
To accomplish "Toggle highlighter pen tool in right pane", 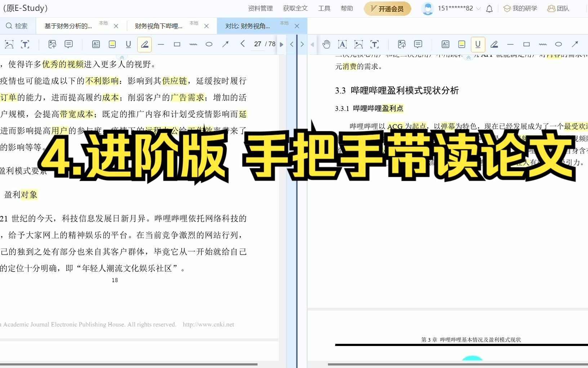I will [494, 44].
